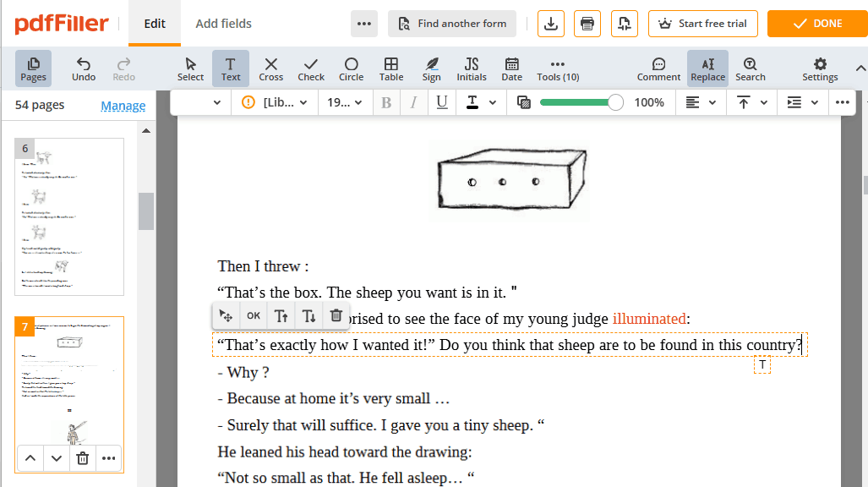The height and width of the screenshot is (487, 868).
Task: Select the Table tool
Action: tap(390, 68)
